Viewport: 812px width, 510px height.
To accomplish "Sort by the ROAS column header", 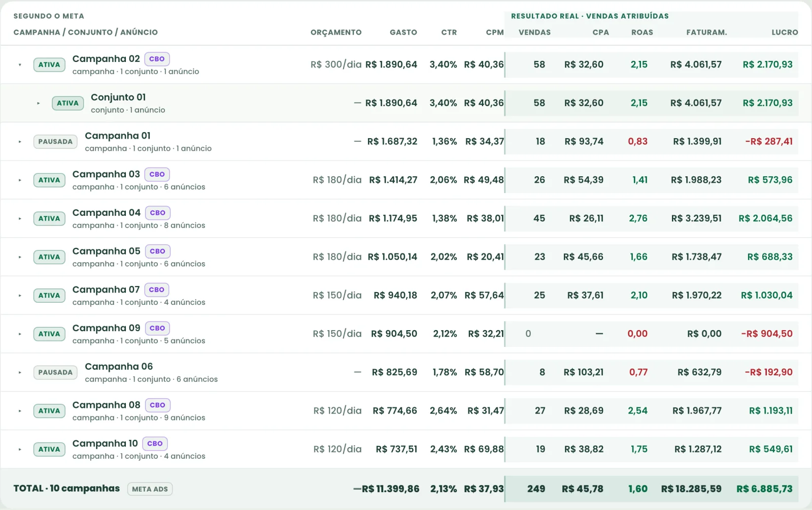I will click(x=642, y=33).
